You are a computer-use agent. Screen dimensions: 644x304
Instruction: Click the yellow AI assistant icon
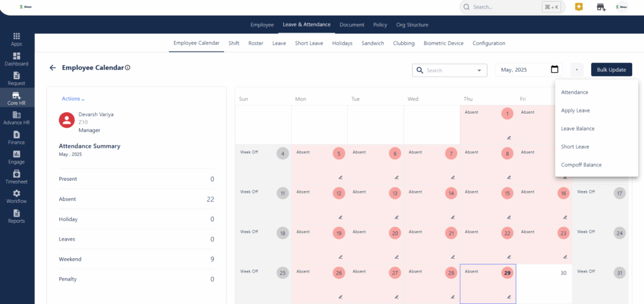point(579,7)
